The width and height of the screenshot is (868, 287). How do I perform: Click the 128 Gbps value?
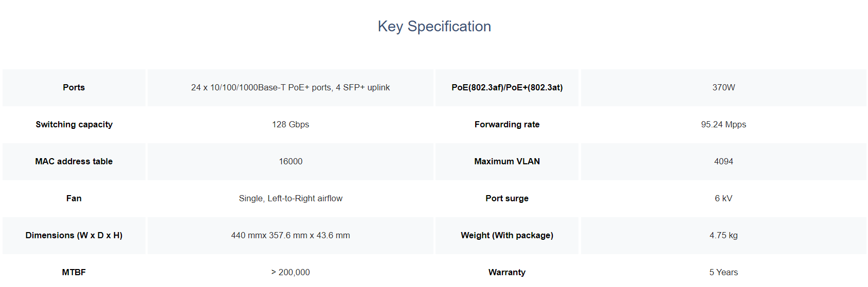(x=291, y=125)
